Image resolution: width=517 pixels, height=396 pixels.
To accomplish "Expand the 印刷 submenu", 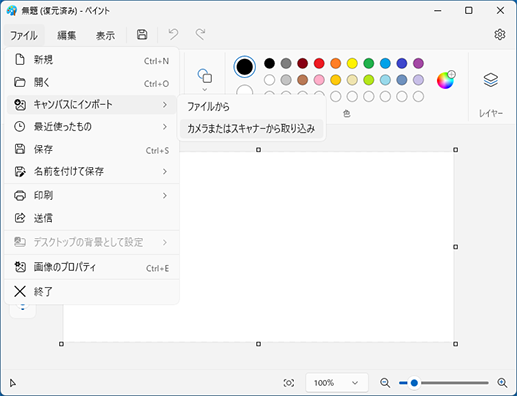I will (91, 195).
